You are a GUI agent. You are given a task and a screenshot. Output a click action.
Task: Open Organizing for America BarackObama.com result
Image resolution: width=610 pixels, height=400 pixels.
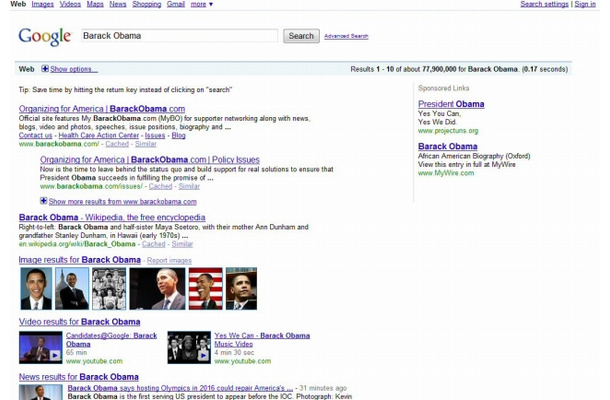coord(102,109)
